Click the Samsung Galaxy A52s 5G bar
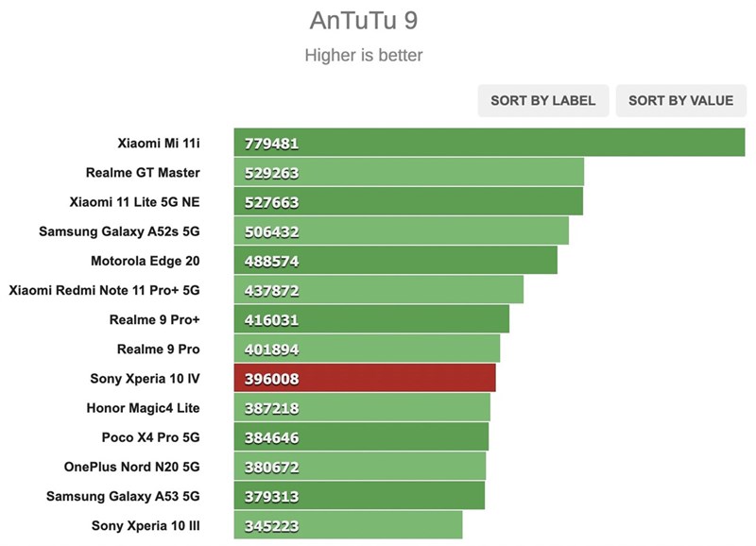The image size is (756, 546). pos(401,230)
